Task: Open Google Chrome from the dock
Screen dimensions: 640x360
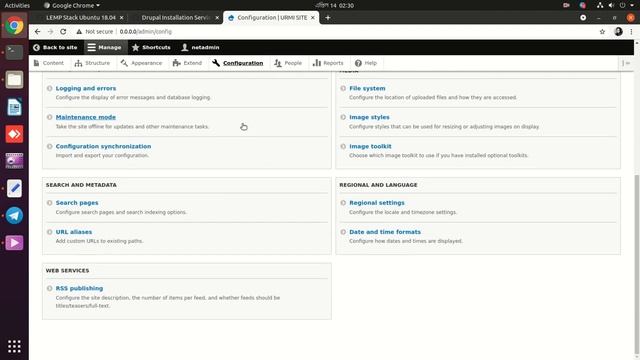Action: [14, 26]
